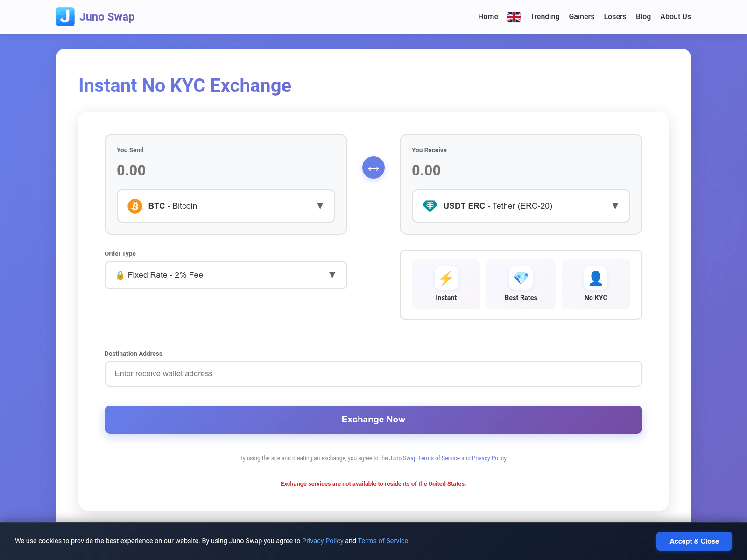This screenshot has height=560, width=747.
Task: Click the 'Destination Address' label
Action: tap(134, 354)
